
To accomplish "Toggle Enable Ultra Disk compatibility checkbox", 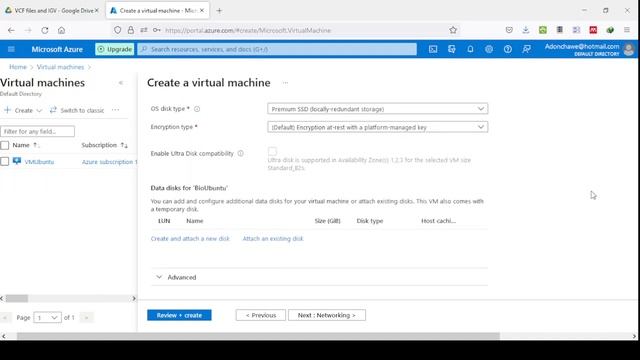I will click(x=272, y=151).
